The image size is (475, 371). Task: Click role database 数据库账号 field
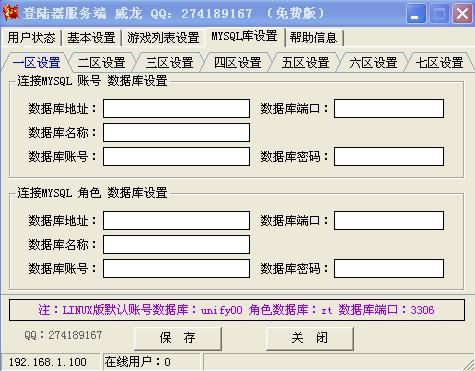click(176, 268)
